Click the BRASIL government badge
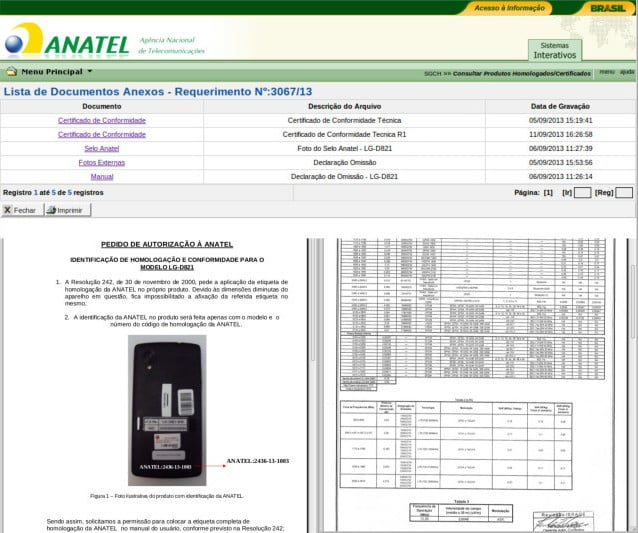The width and height of the screenshot is (638, 533). point(608,7)
